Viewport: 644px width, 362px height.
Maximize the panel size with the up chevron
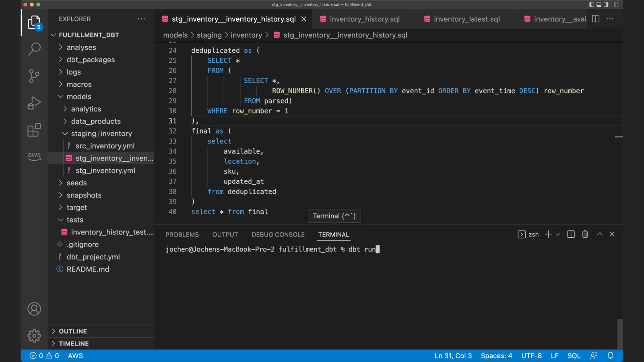tap(600, 234)
